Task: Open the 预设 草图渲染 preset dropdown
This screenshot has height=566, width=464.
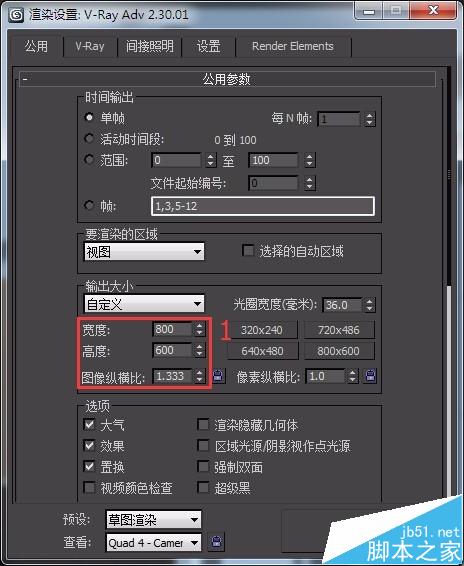Action: pyautogui.click(x=153, y=519)
